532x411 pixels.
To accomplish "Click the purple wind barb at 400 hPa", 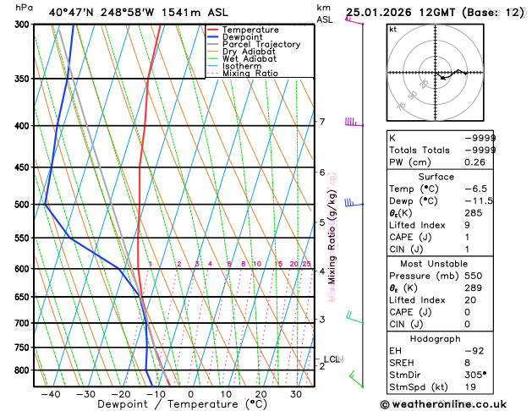I will (354, 122).
